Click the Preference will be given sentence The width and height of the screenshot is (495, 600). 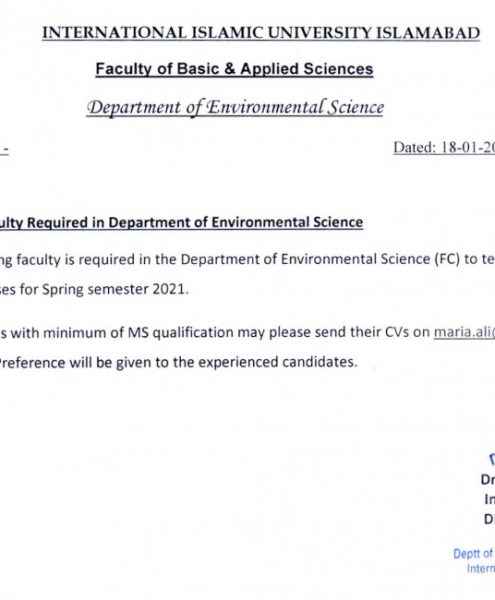[179, 362]
